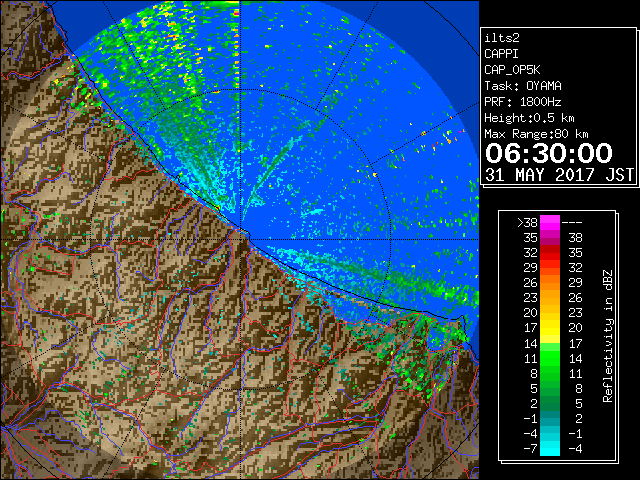Click the Height:0.5 km text
Screen dimensions: 640x480
click(529, 118)
